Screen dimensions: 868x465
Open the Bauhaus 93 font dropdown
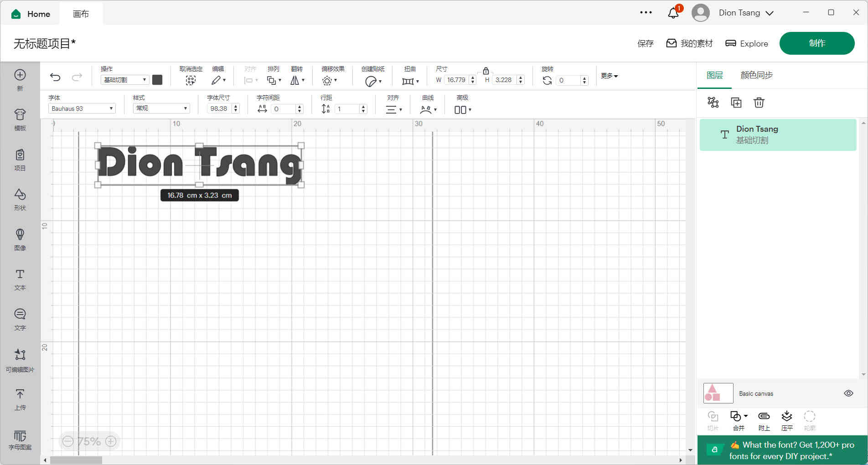82,108
